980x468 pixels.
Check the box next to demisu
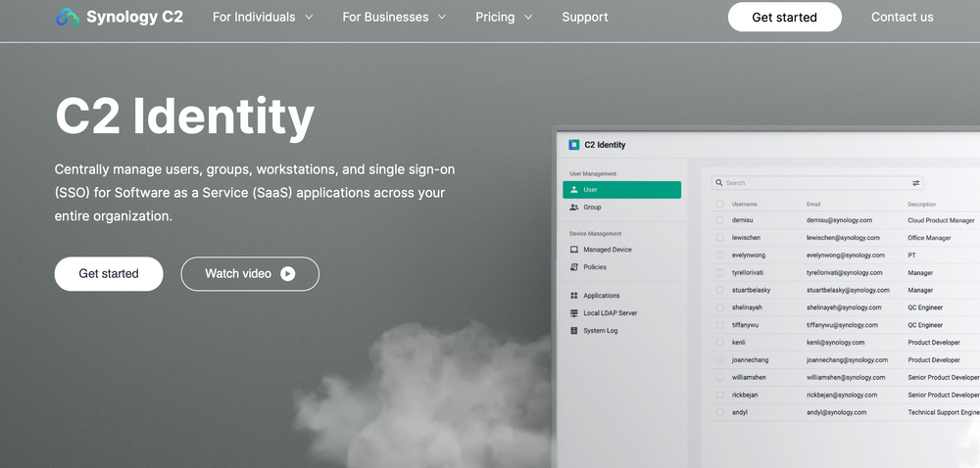click(719, 221)
